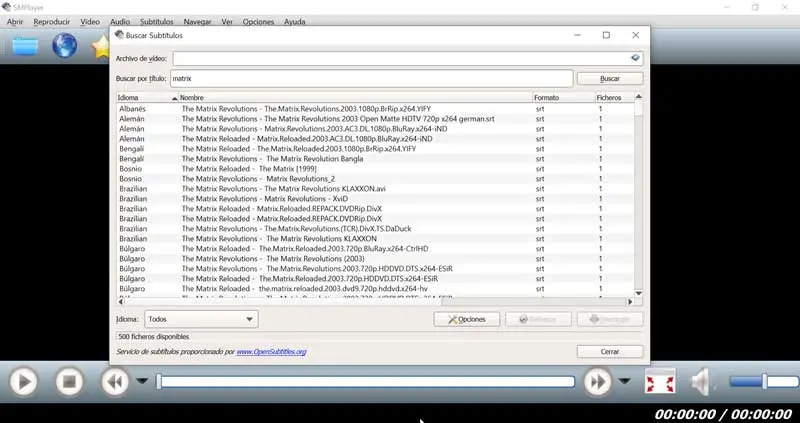Image resolution: width=800 pixels, height=423 pixels.
Task: Select Bosnio The Matrix [1999] row
Action: (x=375, y=169)
